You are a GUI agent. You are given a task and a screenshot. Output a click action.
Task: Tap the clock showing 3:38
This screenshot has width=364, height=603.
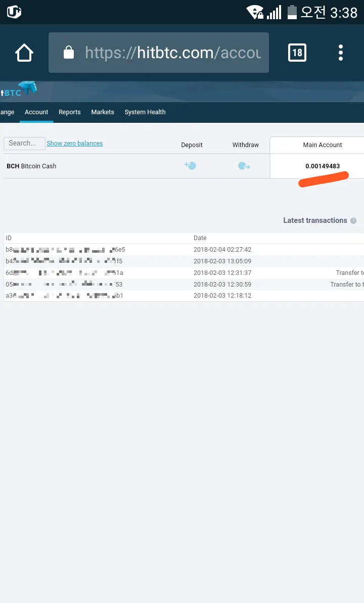(344, 13)
